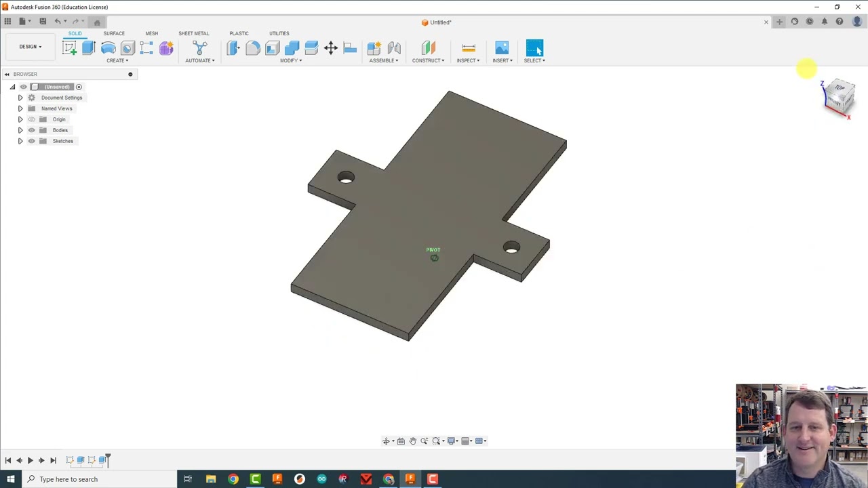Viewport: 868px width, 488px height.
Task: Select the Create Sketch tool
Action: point(69,47)
